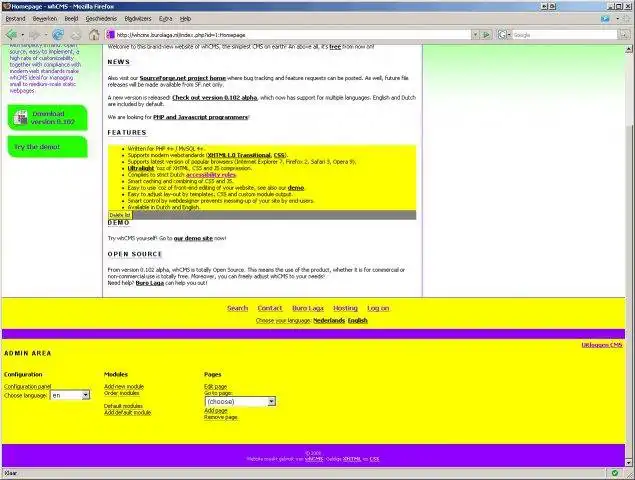Viewport: 635px width, 480px height.
Task: Go to the Home page icon
Action: (x=94, y=35)
